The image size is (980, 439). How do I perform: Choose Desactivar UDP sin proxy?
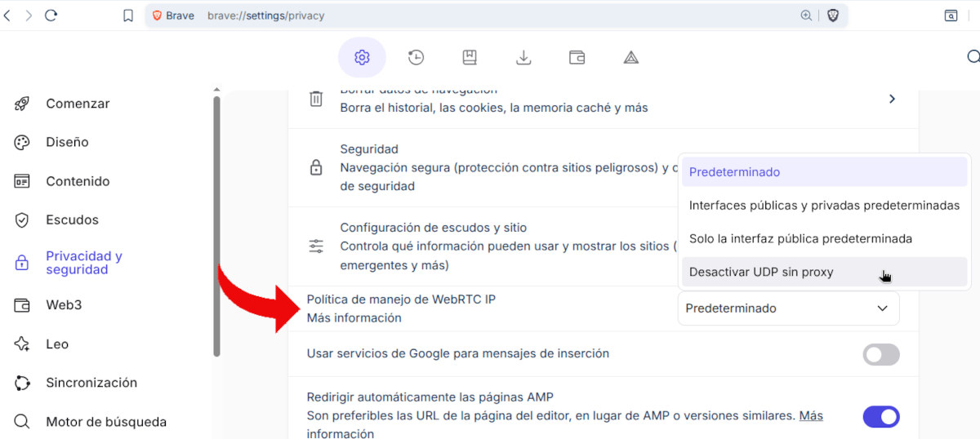pyautogui.click(x=824, y=272)
